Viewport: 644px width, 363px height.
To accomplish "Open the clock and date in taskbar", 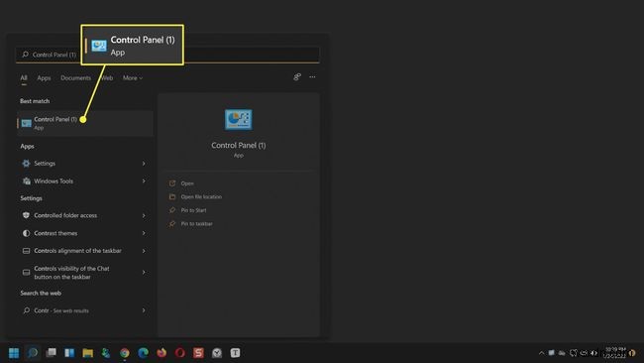I will 615,353.
